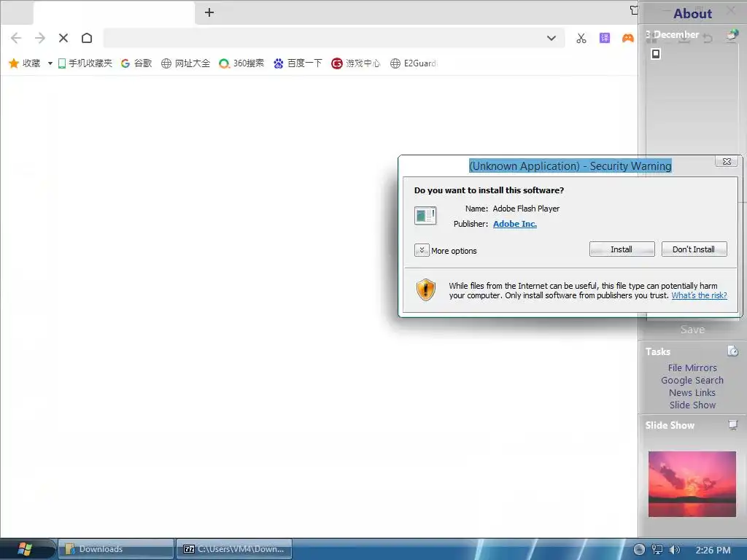Open the volume speaker tray icon
Viewport: 747px width, 560px height.
click(x=674, y=550)
